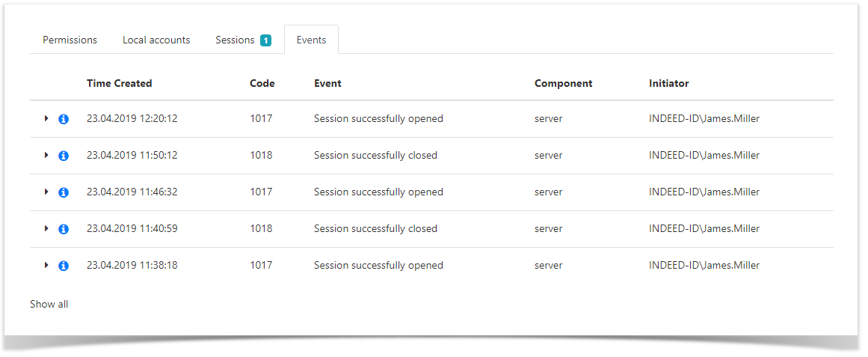
Task: Click info icon for 11:46:32 event
Action: coord(64,192)
